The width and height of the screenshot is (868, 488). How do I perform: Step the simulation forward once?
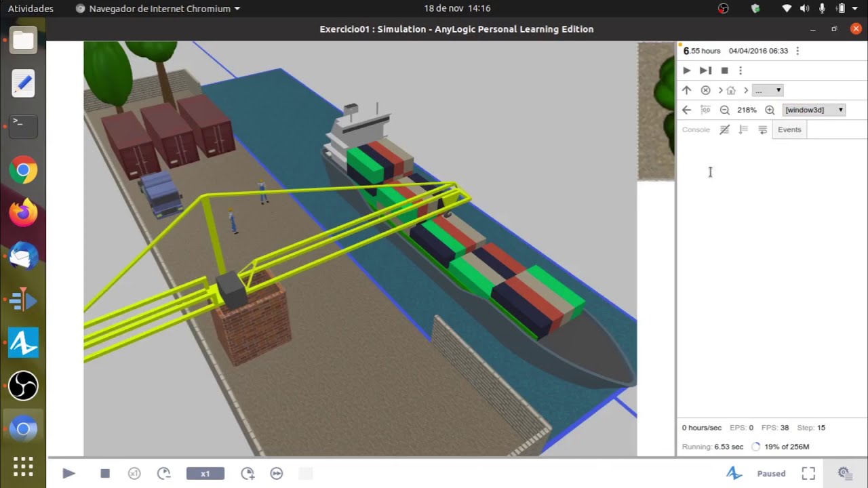tap(705, 70)
